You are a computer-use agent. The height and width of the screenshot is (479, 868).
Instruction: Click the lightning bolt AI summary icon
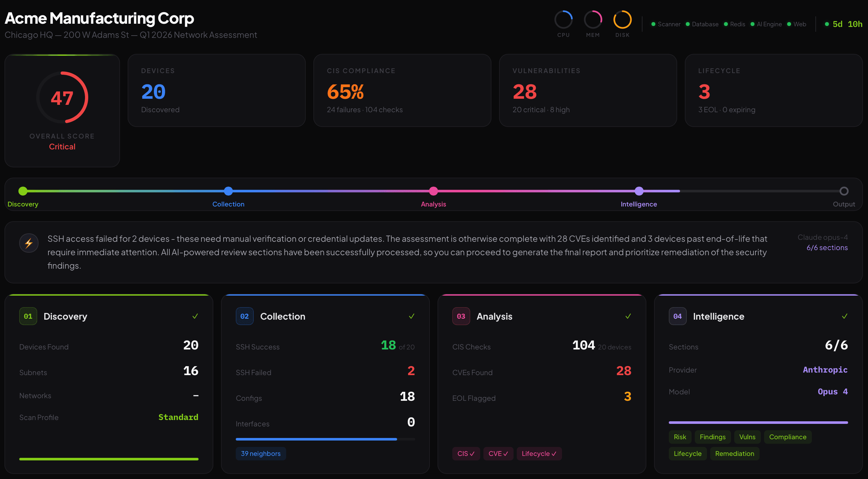[29, 243]
